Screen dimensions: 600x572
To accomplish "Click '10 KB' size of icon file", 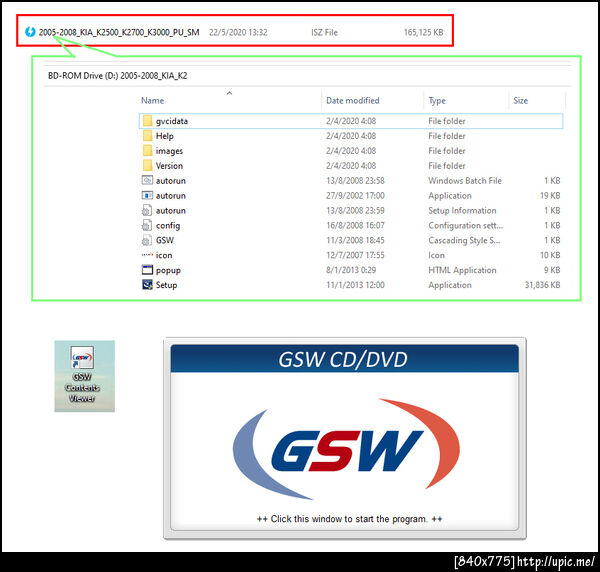I will click(550, 255).
